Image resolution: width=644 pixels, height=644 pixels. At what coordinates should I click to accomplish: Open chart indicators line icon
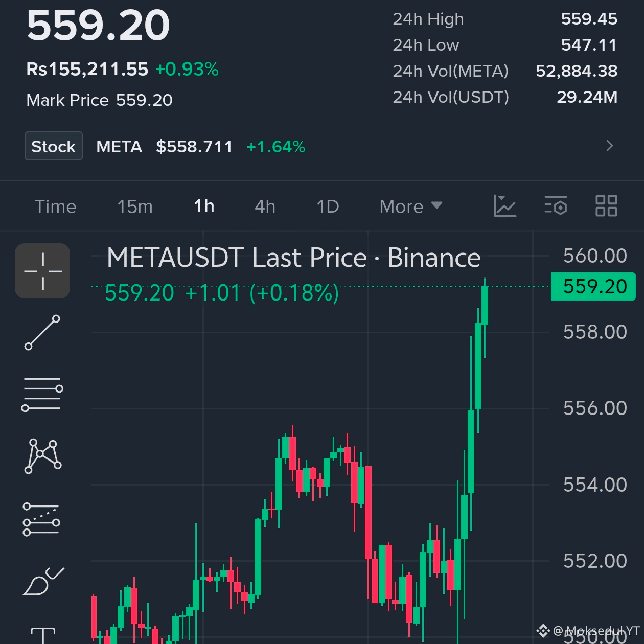pyautogui.click(x=505, y=206)
